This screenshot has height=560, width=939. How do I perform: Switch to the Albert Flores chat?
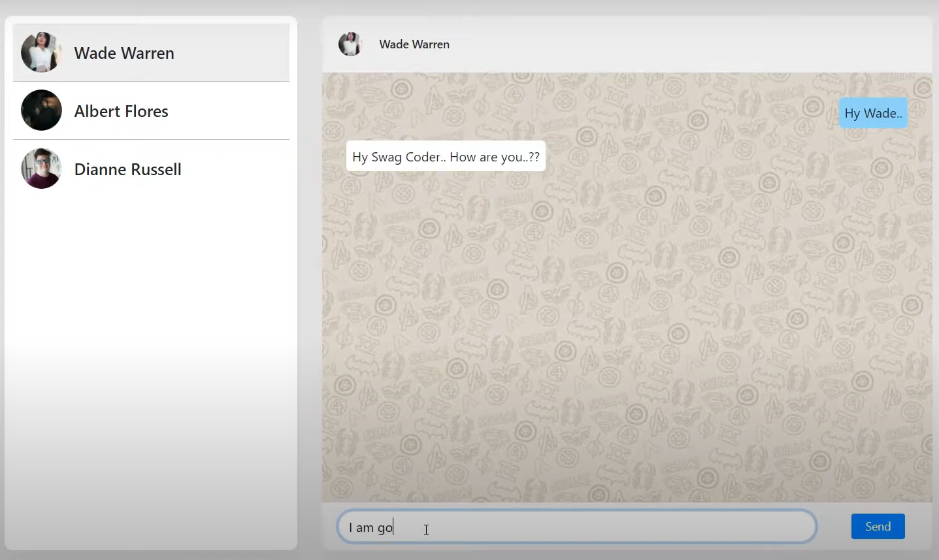click(x=151, y=110)
